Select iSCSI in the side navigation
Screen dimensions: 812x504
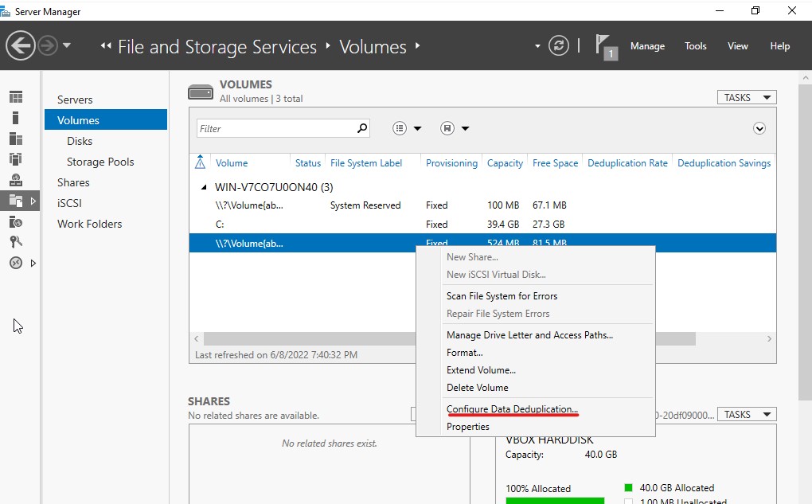click(69, 203)
